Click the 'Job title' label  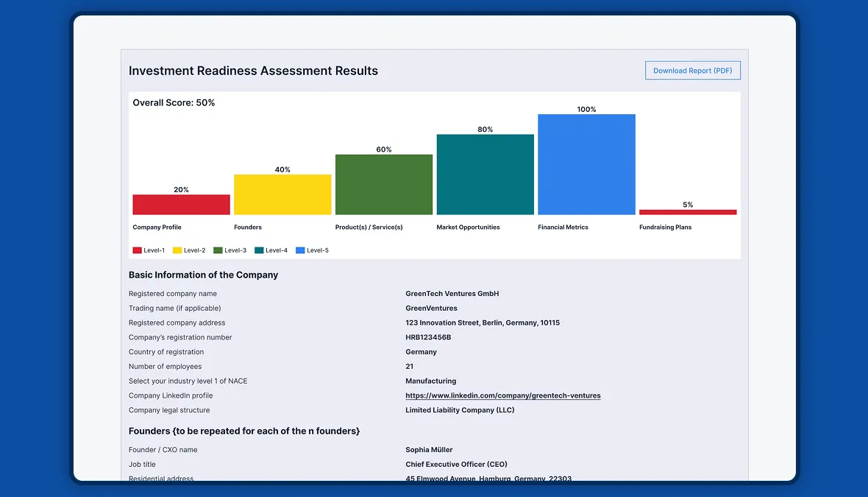[142, 465]
